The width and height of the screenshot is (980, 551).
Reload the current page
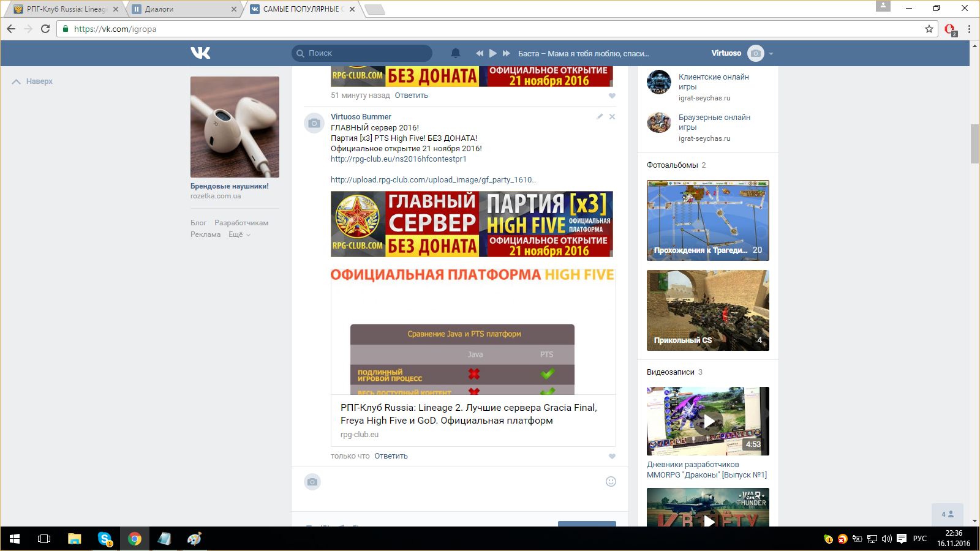point(45,29)
